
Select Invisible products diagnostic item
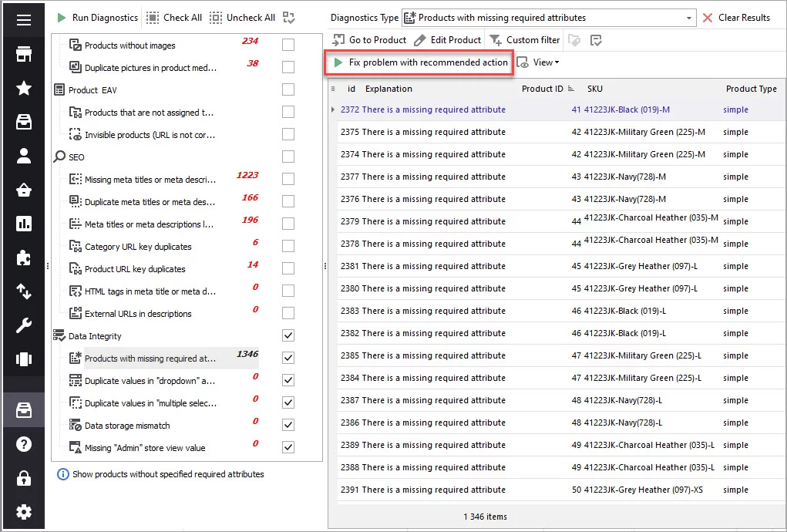[150, 135]
